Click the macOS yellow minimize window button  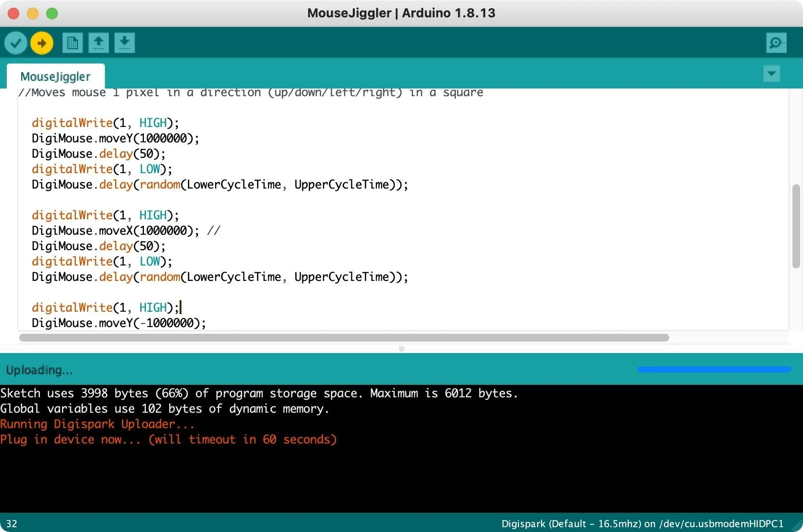[33, 13]
